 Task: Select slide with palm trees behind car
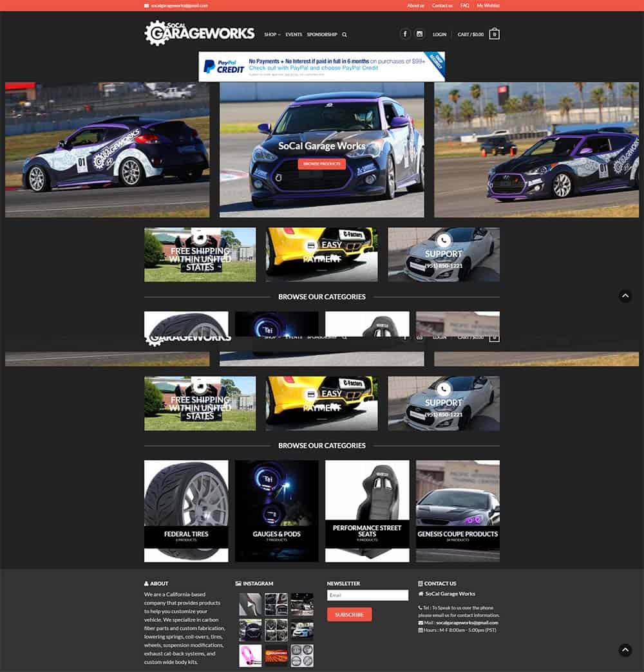(536, 149)
